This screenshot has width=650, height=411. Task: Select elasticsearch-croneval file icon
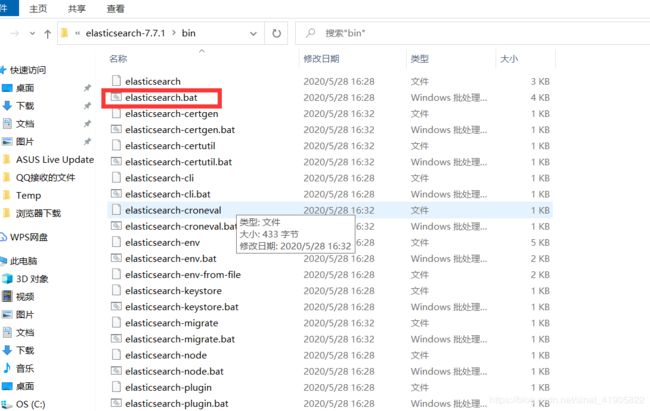point(116,210)
